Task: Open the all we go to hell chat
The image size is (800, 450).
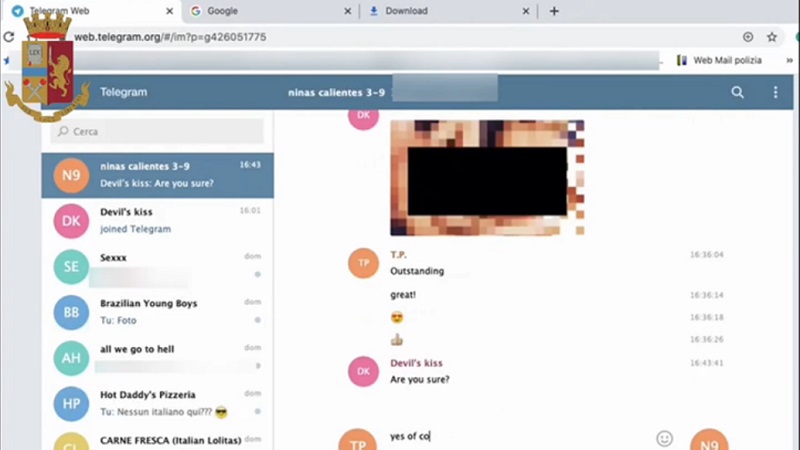Action: (158, 358)
